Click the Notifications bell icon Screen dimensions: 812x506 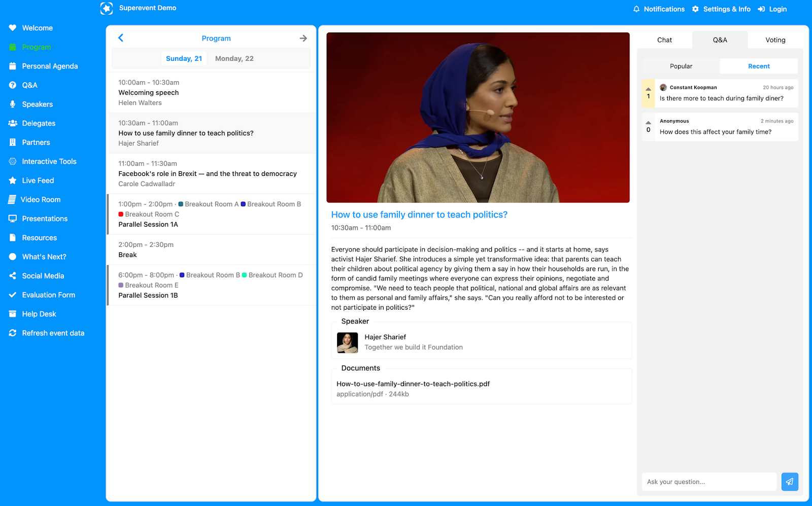636,9
